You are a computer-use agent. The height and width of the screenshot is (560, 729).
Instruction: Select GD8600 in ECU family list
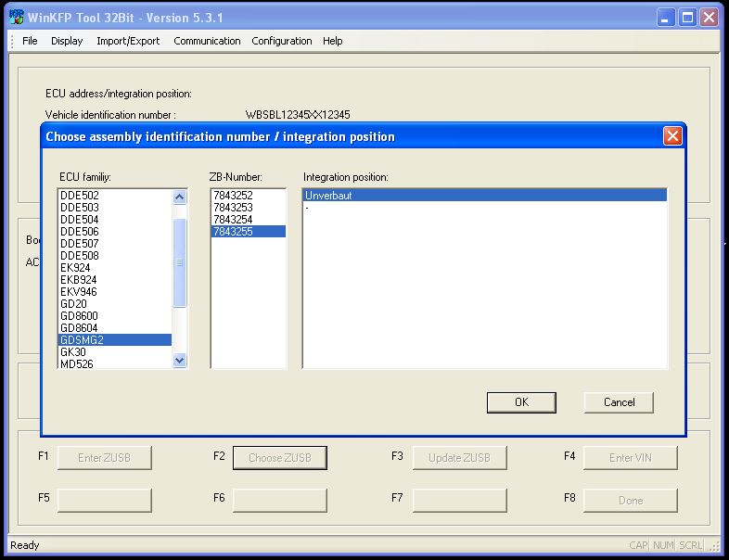[114, 316]
